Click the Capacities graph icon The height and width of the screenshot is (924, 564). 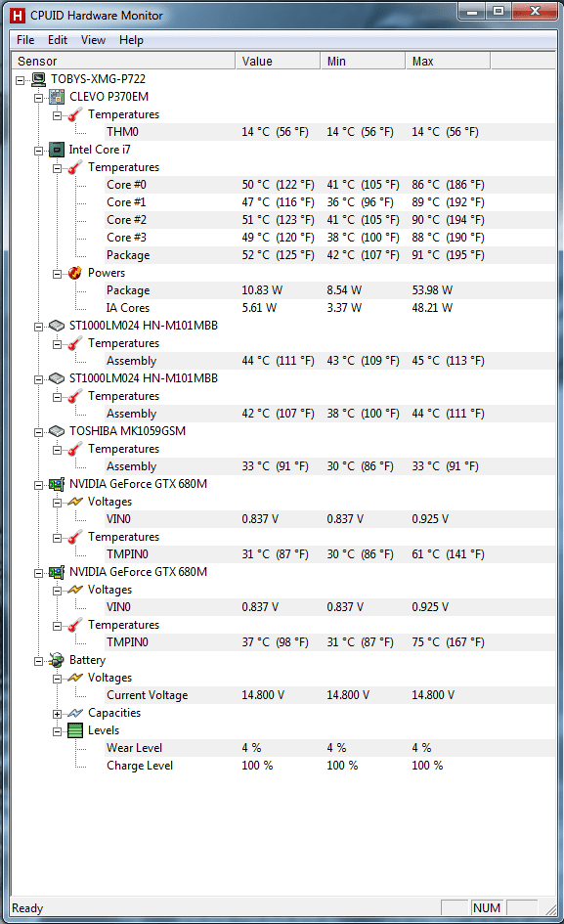(x=75, y=713)
